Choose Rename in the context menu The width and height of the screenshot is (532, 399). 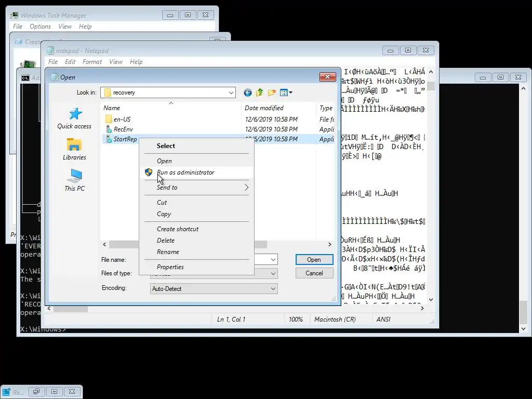tap(168, 252)
